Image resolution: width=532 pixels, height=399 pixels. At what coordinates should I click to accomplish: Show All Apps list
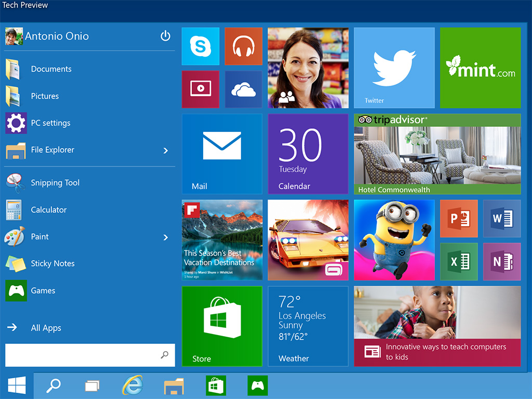click(x=46, y=328)
